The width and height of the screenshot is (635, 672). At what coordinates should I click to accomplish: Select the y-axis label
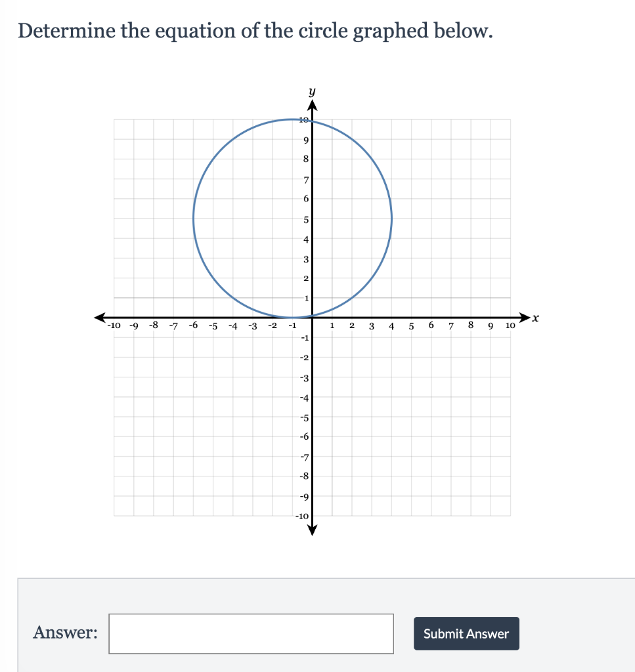pos(312,91)
